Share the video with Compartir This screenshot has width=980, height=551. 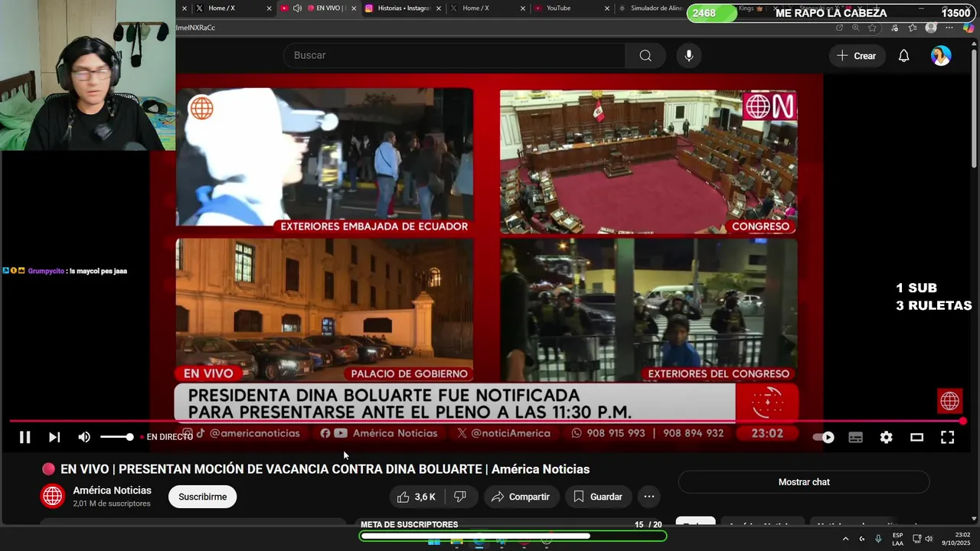(521, 497)
